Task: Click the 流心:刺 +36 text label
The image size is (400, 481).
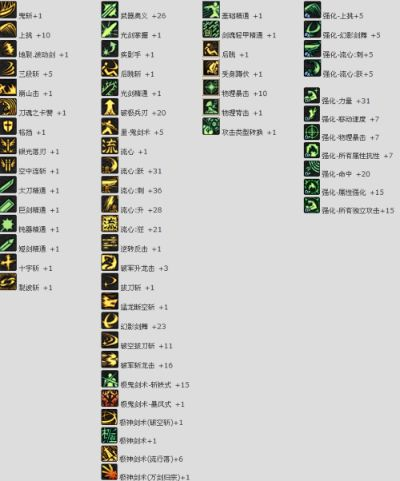Action: pyautogui.click(x=141, y=191)
